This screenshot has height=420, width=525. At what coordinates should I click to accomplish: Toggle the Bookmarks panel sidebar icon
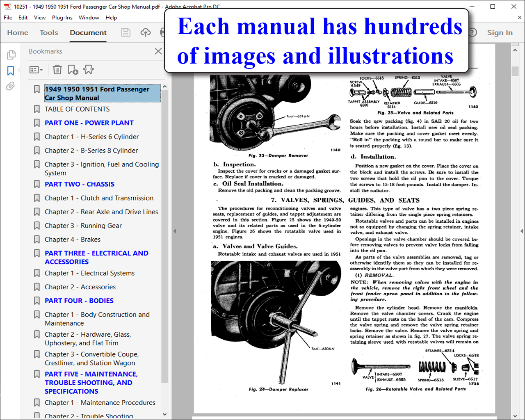[11, 71]
